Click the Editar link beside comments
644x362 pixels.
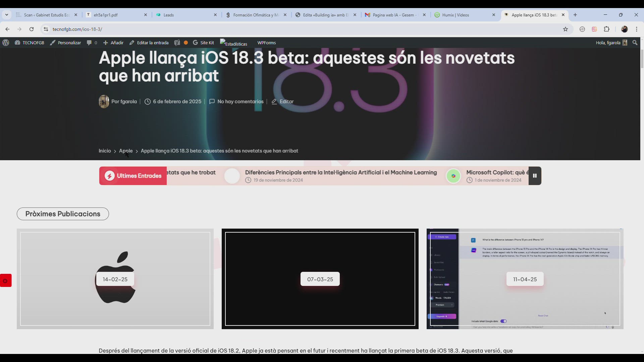coord(286,102)
